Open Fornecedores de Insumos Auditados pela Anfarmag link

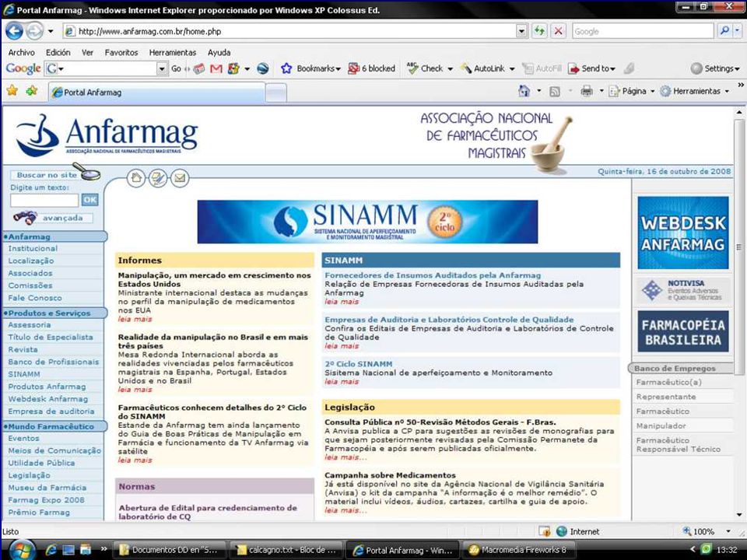pyautogui.click(x=433, y=275)
